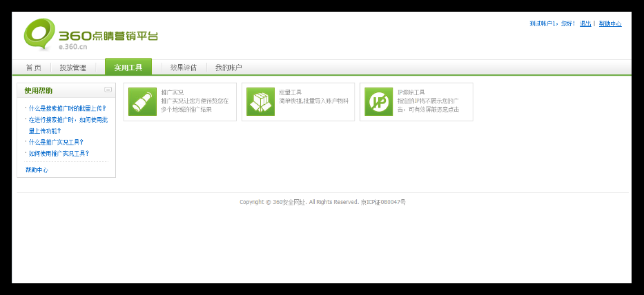Click the 360点睛营销平台 logo
Image resolution: width=644 pixels, height=295 pixels.
[90, 35]
